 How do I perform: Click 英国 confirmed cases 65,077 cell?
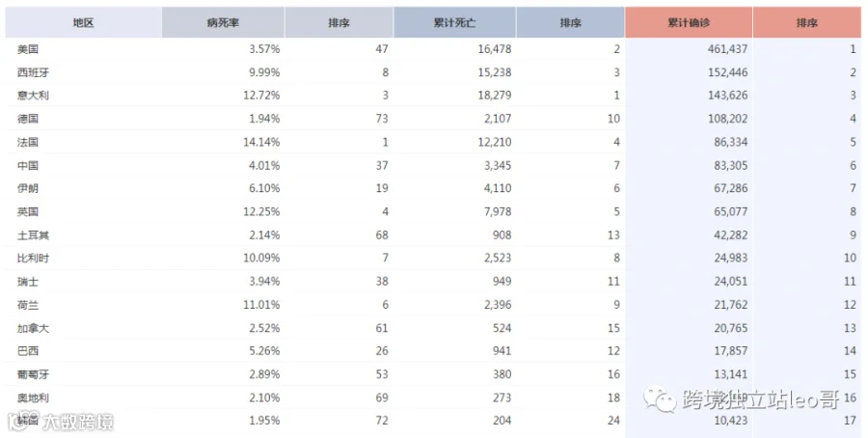(x=731, y=211)
